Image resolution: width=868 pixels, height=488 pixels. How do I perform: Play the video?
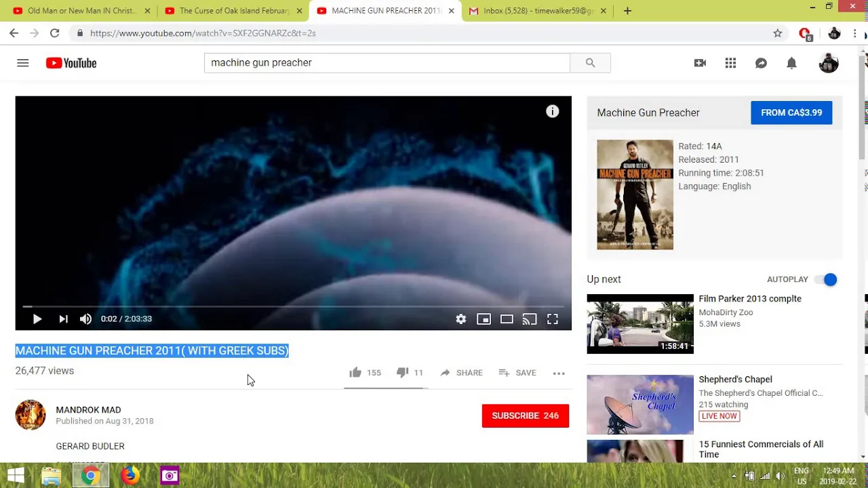coord(37,319)
